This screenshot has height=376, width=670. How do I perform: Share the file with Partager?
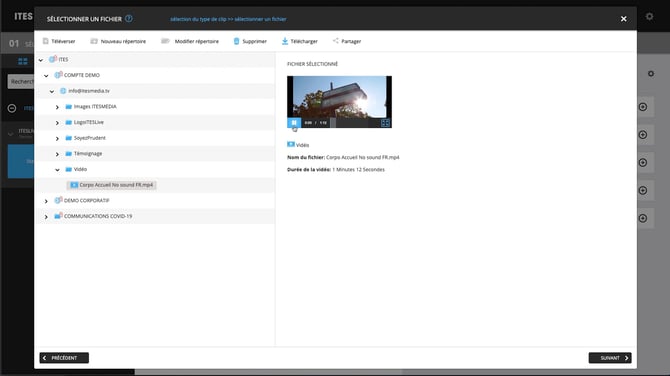point(347,41)
